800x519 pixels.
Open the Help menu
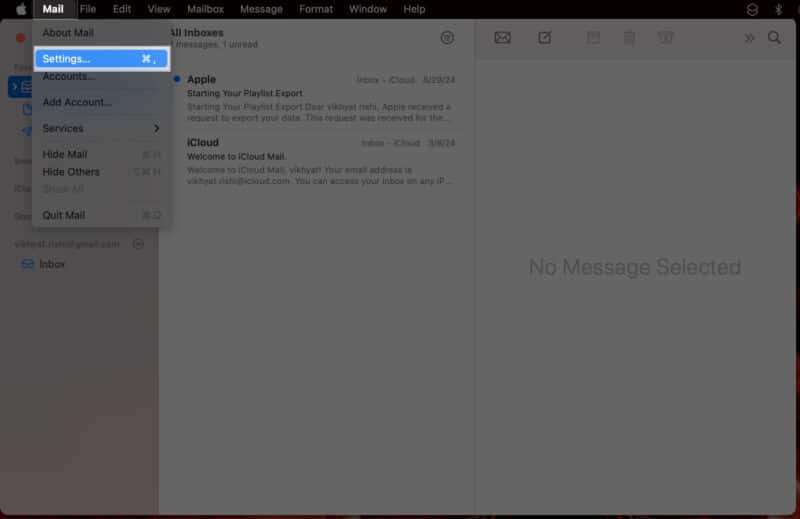click(x=414, y=9)
